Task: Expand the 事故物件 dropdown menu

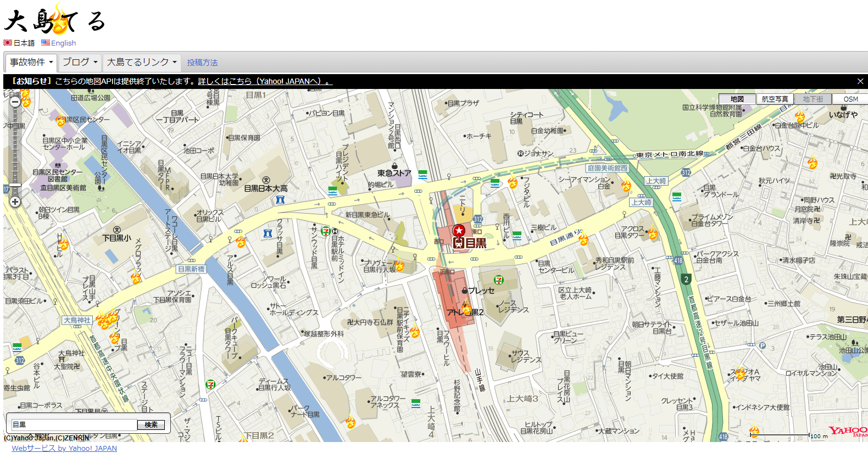Action: point(31,62)
